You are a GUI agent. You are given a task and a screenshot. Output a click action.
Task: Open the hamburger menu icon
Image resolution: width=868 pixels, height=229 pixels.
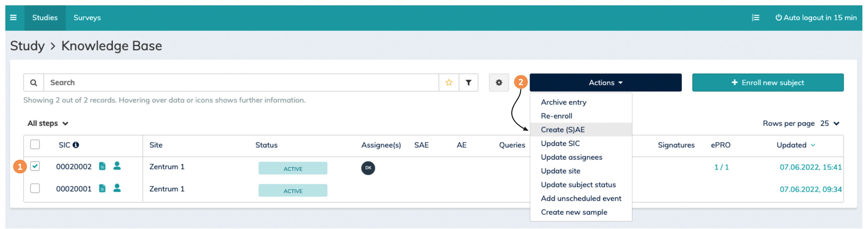(13, 17)
